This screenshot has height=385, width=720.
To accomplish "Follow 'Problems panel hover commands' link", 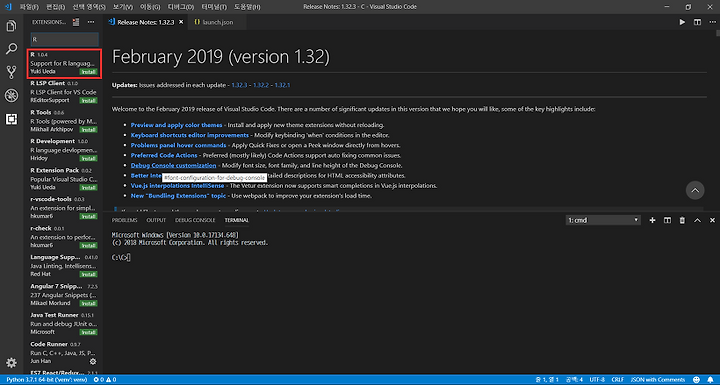I will 178,145.
